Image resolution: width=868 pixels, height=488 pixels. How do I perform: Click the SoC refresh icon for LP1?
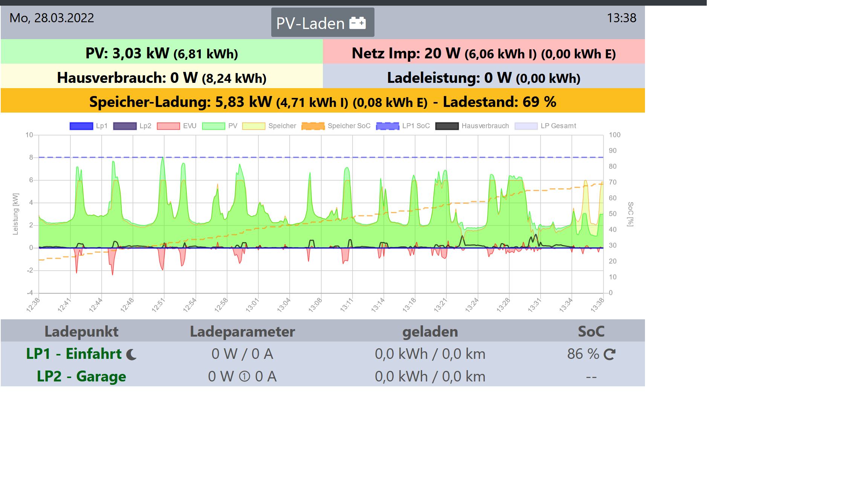click(609, 354)
